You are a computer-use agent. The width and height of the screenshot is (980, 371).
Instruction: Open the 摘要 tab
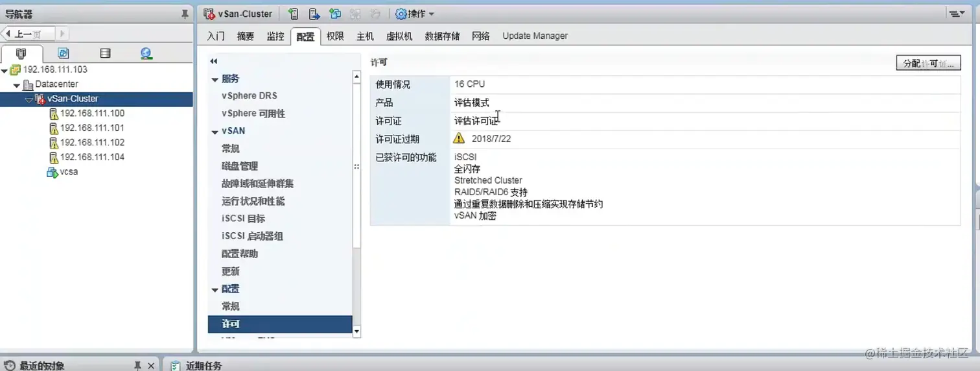click(x=246, y=36)
